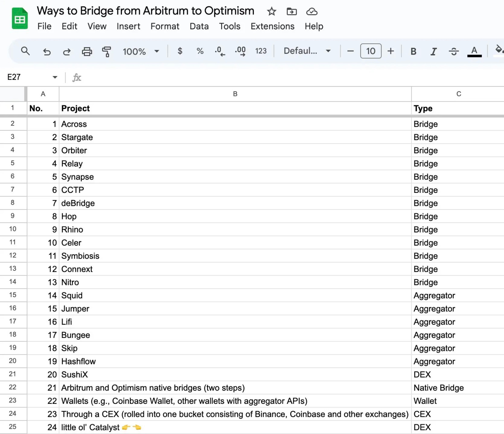Open the Format menu
Screen dimensions: 504x434
(165, 26)
